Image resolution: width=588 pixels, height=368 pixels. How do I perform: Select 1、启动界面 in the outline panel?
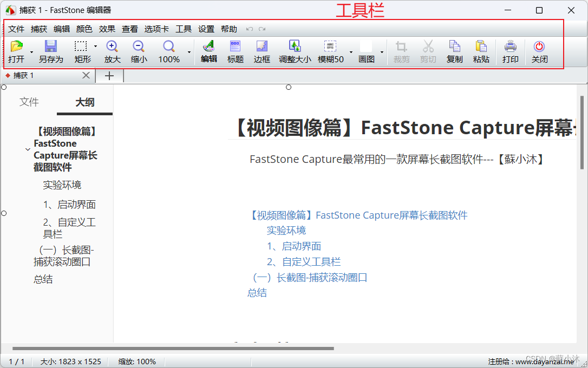coord(69,205)
